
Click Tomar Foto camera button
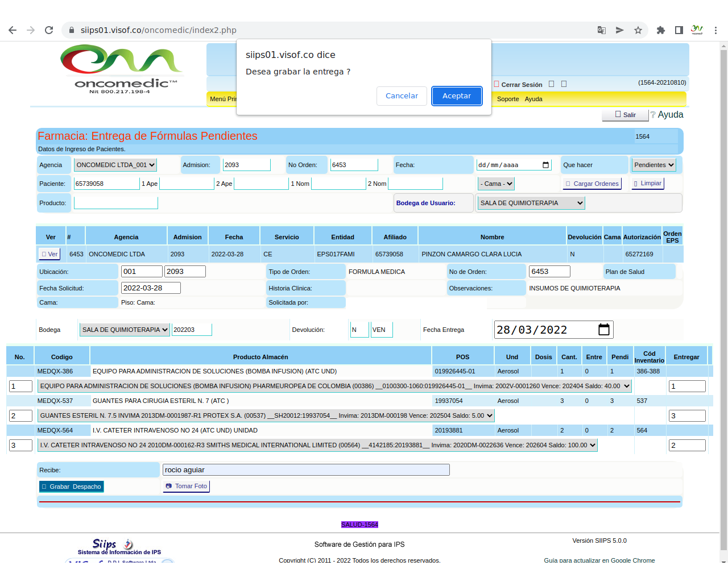click(186, 486)
